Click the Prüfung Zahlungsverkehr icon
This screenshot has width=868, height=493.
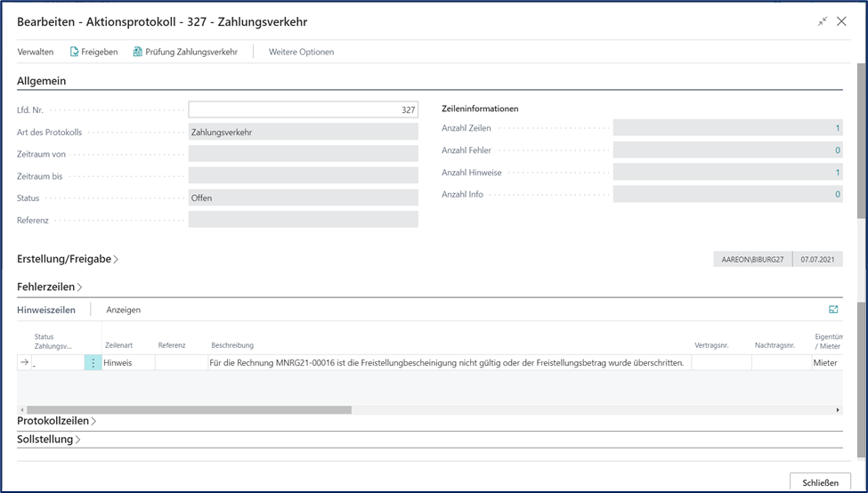pos(138,52)
